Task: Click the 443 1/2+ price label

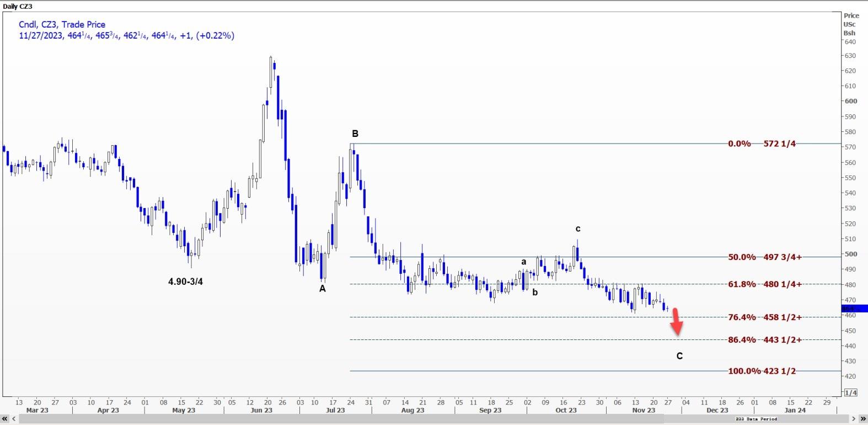Action: (783, 340)
